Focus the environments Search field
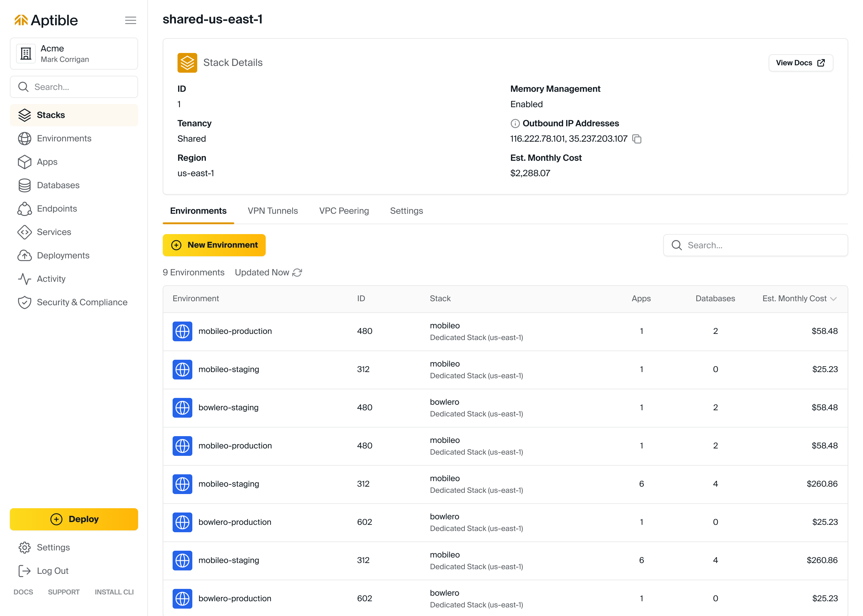Viewport: 863px width, 616px height. (755, 245)
